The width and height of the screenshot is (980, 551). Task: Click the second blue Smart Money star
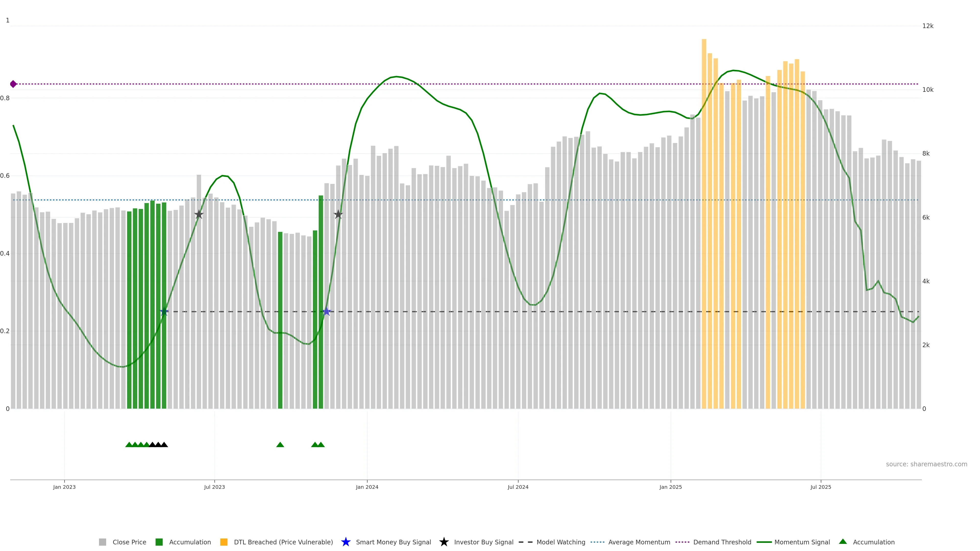point(326,311)
